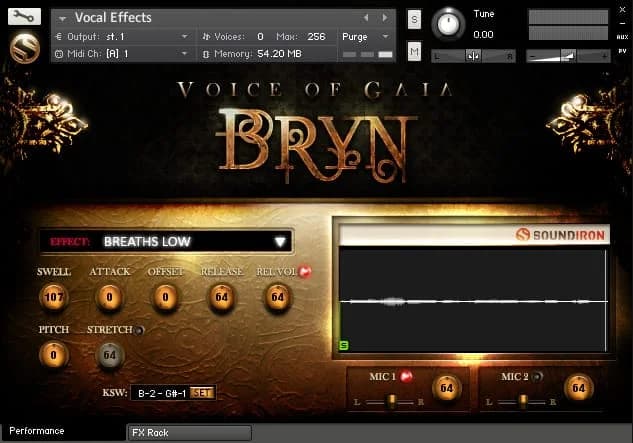The image size is (633, 443).
Task: Toggle the STRETCH enable button
Action: coord(139,330)
